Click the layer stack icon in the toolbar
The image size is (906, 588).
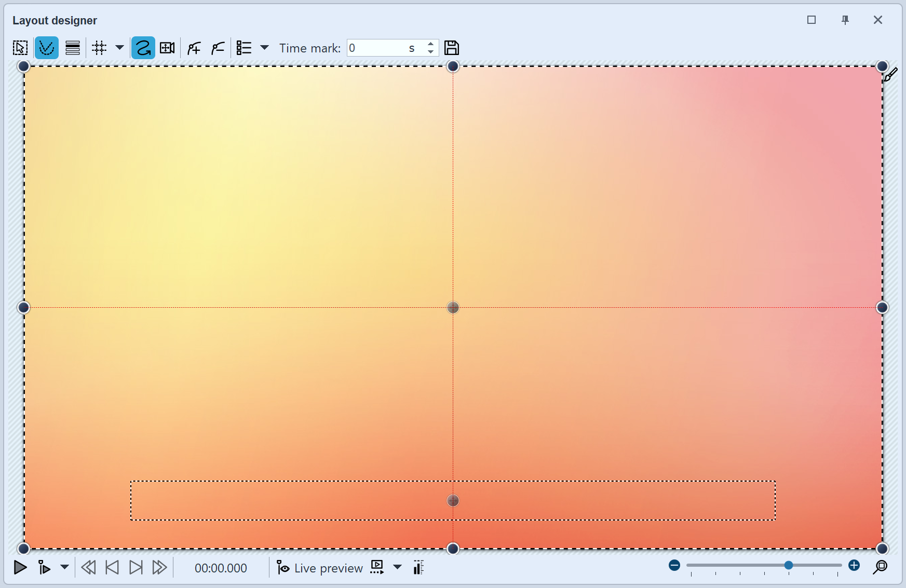pos(72,48)
